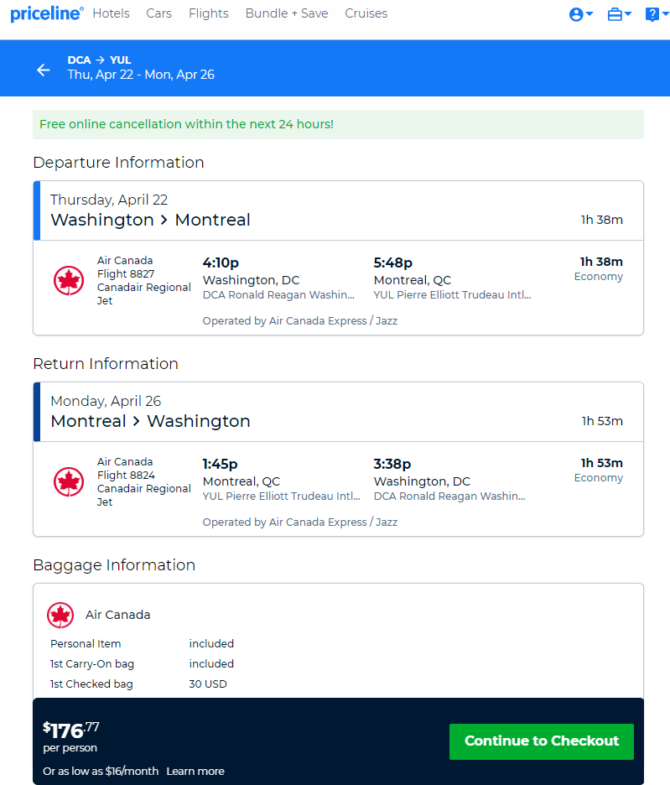Click the free online cancellation banner
The image size is (670, 785).
tap(338, 124)
